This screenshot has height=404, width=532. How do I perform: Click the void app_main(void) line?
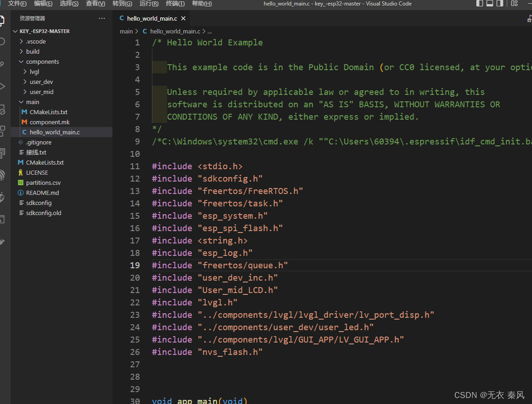click(x=200, y=401)
